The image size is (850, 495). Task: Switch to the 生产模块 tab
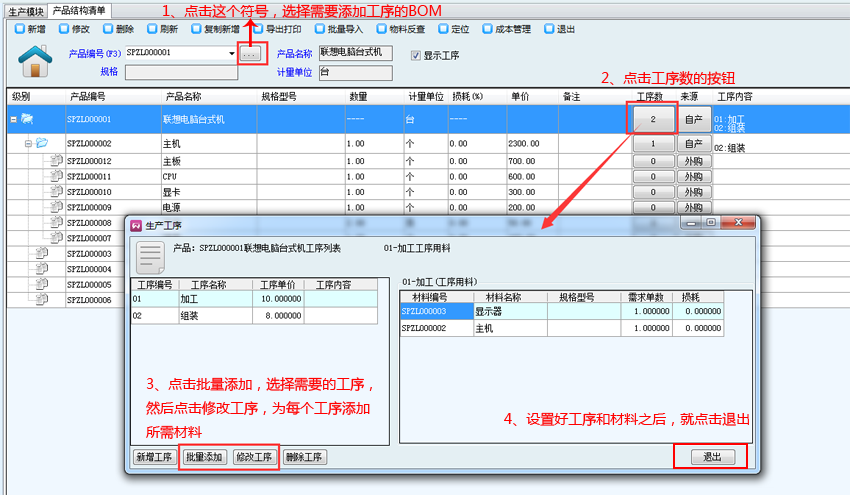25,10
